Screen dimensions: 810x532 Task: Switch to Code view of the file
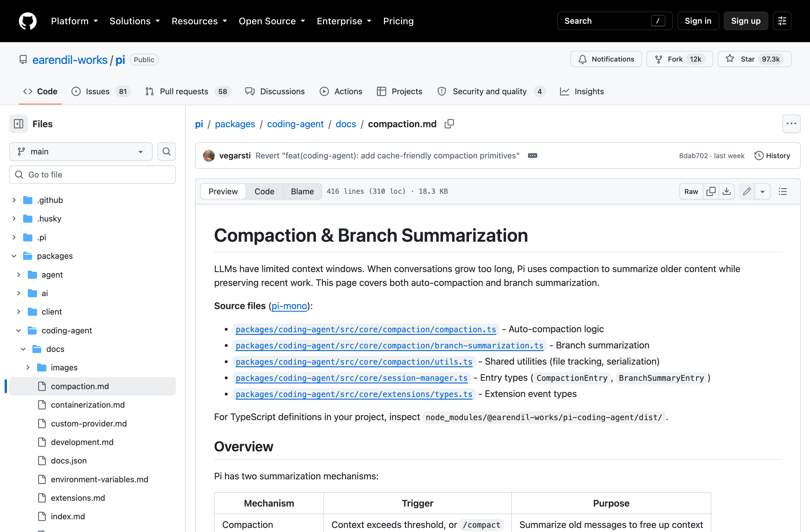264,191
